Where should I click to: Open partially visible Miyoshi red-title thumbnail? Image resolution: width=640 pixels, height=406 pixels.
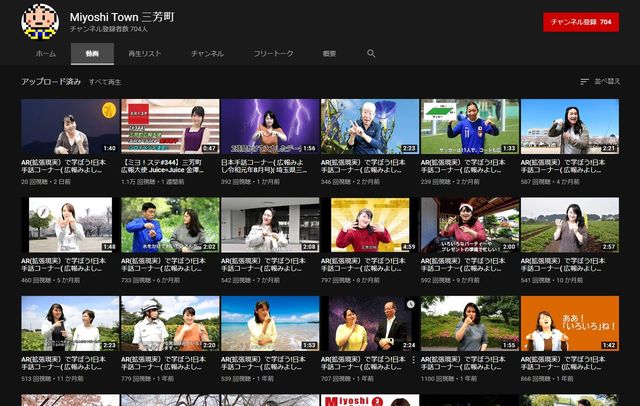370,400
